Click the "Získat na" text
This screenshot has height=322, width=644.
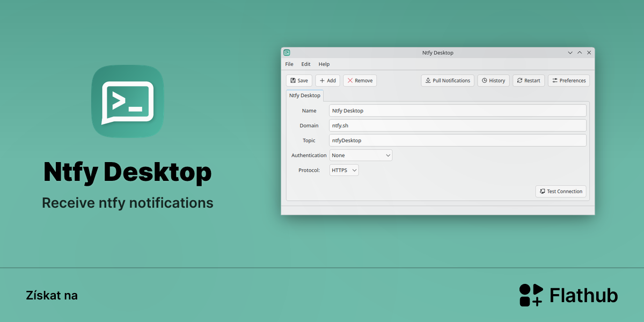click(52, 295)
